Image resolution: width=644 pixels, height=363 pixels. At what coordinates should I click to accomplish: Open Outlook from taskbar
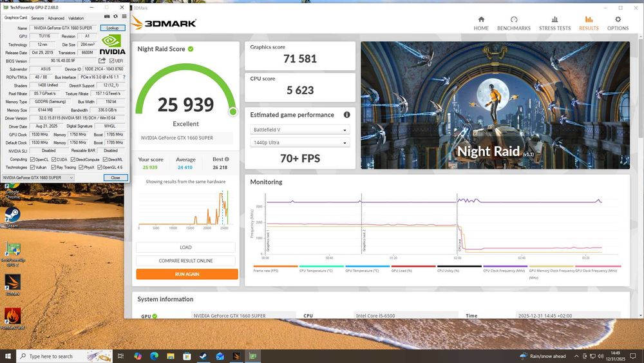(x=220, y=356)
